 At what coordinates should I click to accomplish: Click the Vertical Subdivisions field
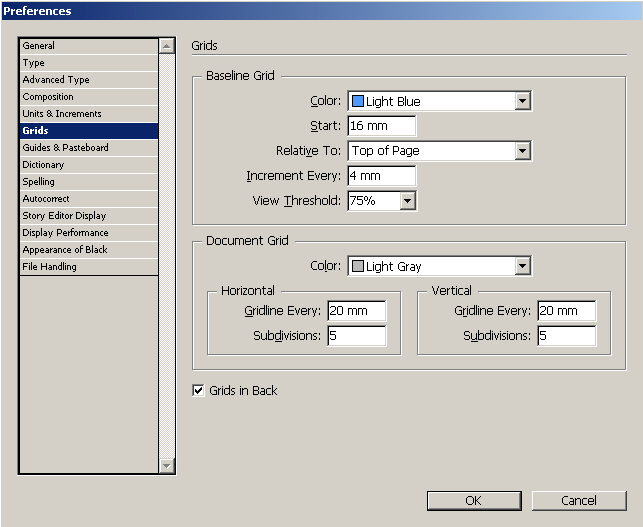(567, 336)
